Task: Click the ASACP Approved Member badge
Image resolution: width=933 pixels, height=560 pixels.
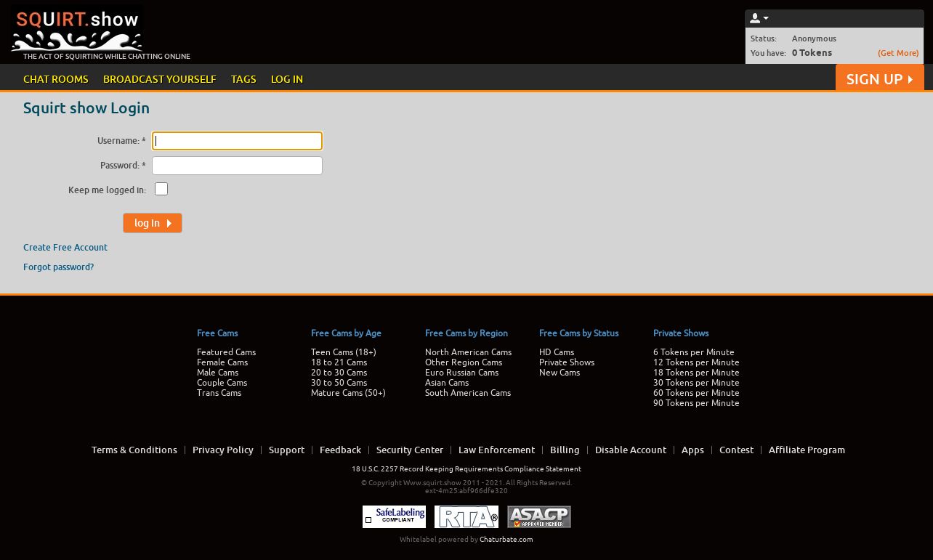Action: pos(539,516)
